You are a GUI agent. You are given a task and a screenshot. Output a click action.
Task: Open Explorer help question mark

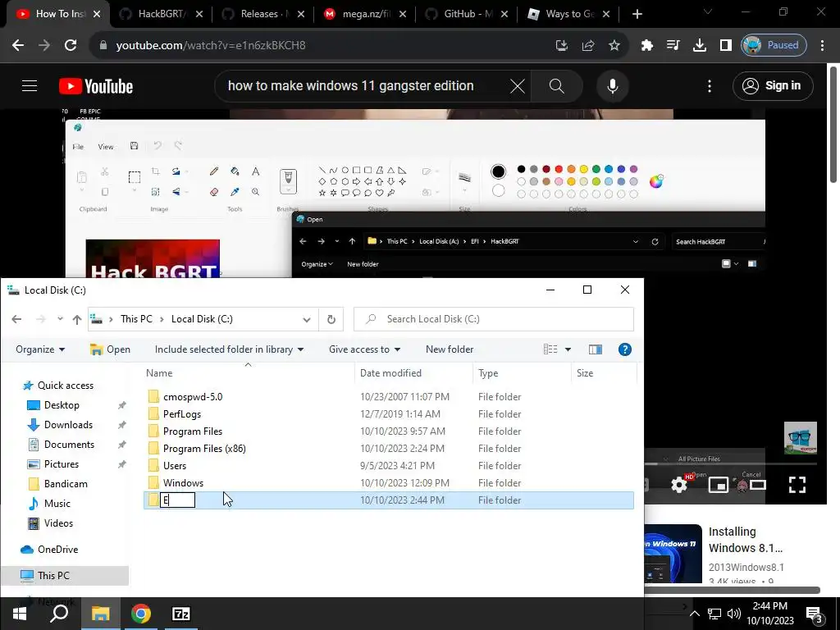pyautogui.click(x=624, y=349)
